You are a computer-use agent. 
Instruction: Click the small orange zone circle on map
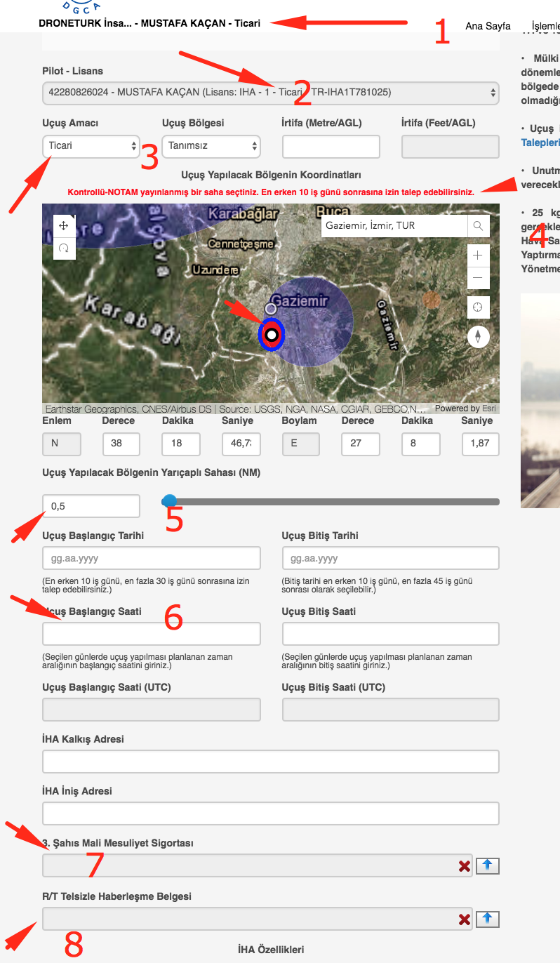(x=432, y=300)
